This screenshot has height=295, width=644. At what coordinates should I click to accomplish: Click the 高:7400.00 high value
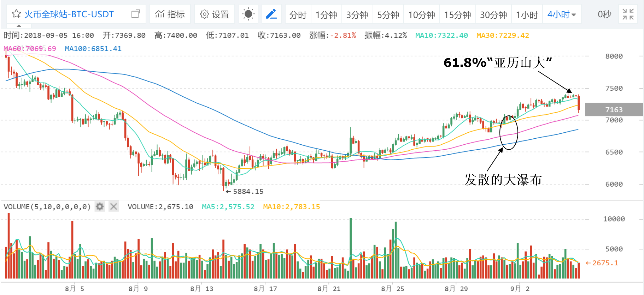click(176, 35)
